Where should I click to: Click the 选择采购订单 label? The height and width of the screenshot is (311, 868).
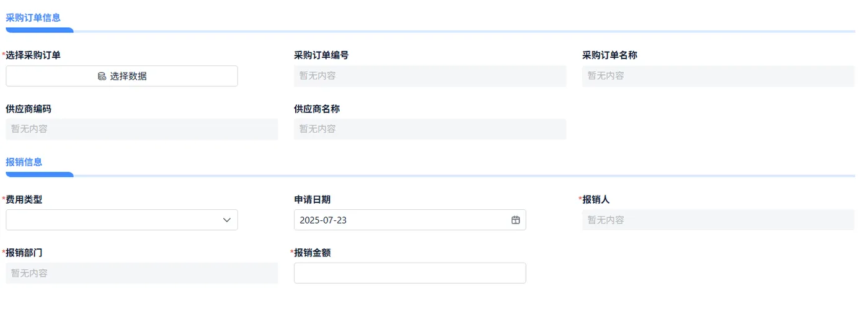click(x=33, y=55)
